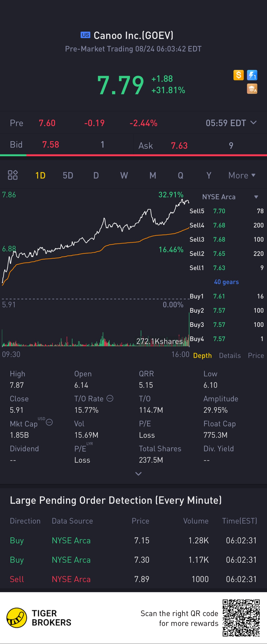Expand more stock statistics chevron
The image size is (267, 644).
point(138,473)
